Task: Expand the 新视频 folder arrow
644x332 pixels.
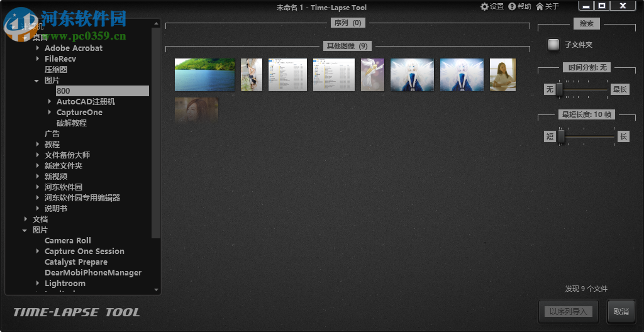Action: (x=37, y=176)
